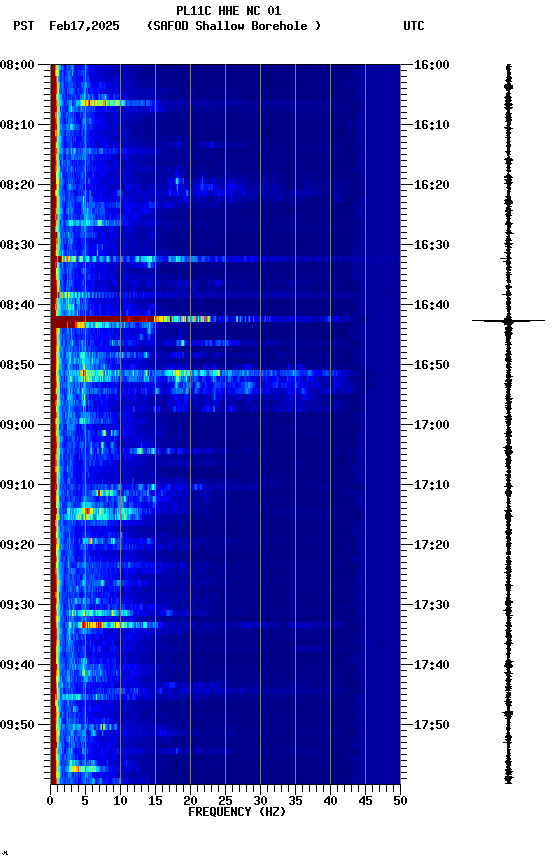
Task: Click the '35' frequency axis label
Action: coord(295,801)
